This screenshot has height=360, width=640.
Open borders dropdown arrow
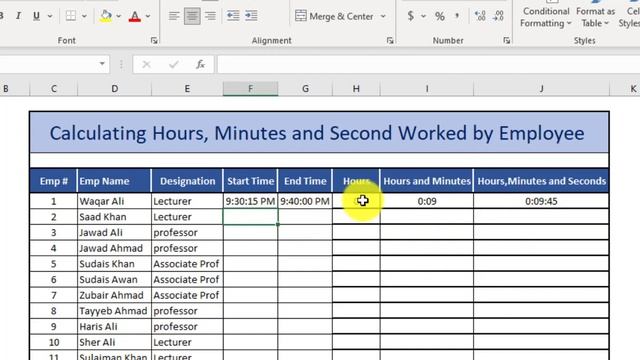(x=84, y=16)
